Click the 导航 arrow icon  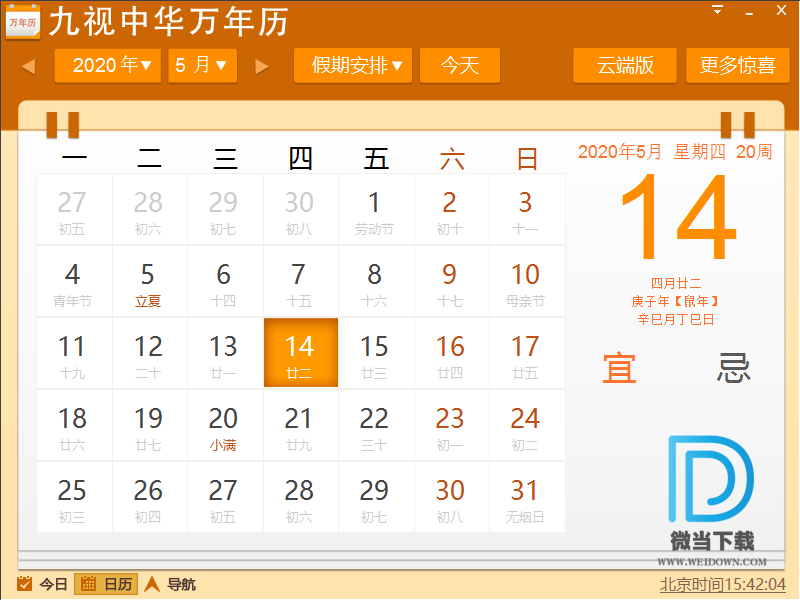pyautogui.click(x=152, y=584)
